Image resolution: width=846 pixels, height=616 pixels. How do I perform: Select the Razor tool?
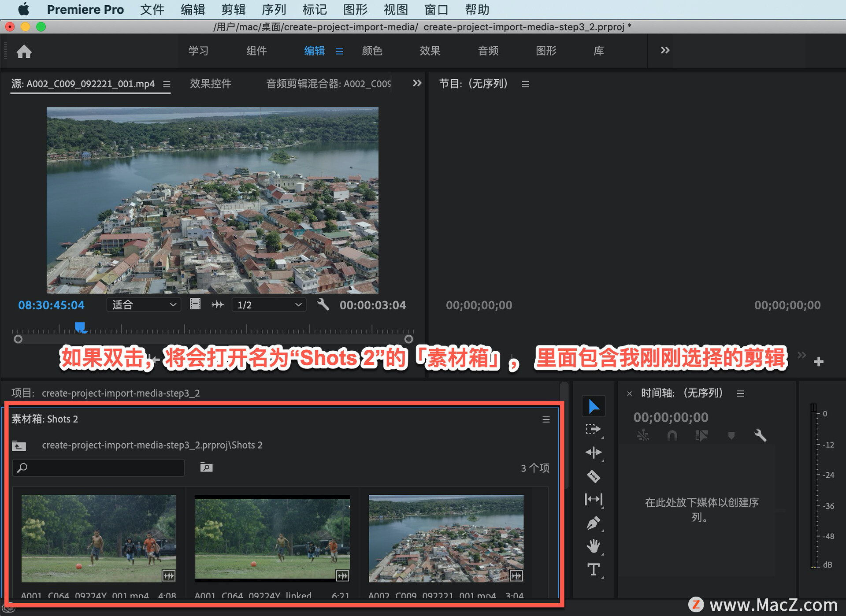coord(593,476)
